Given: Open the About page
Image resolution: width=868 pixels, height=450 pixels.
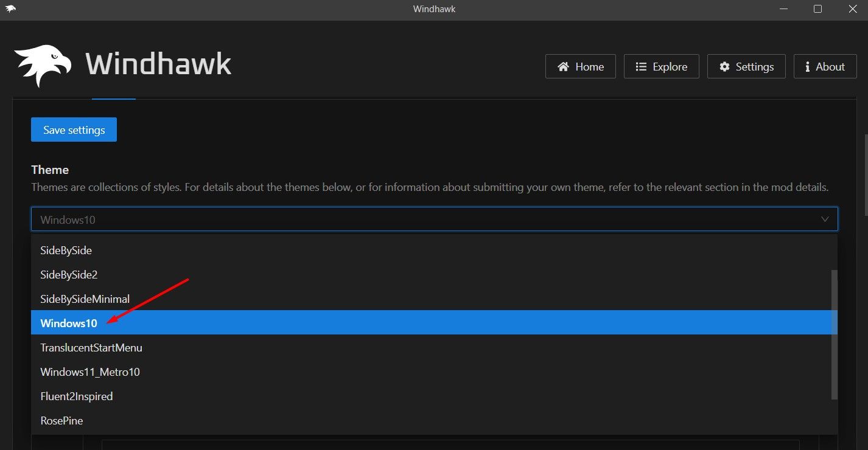Looking at the screenshot, I should click(825, 67).
